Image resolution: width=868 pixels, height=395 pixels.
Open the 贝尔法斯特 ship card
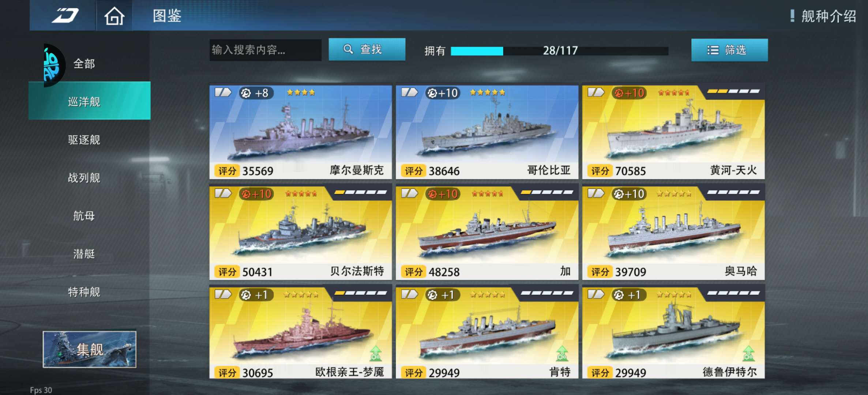[x=300, y=233]
